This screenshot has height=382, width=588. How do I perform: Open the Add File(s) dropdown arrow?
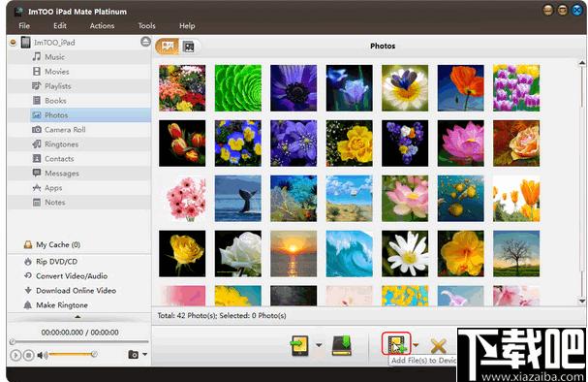pyautogui.click(x=416, y=344)
